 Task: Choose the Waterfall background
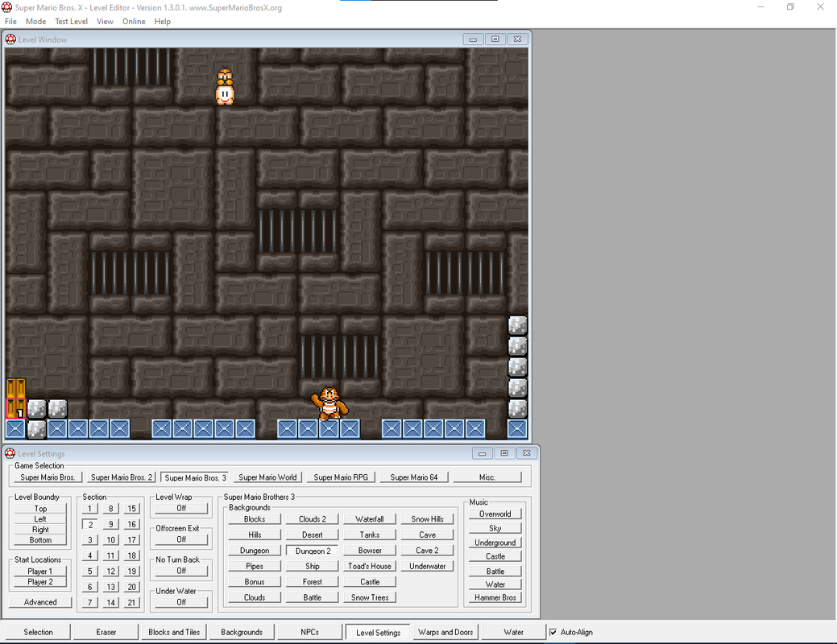(370, 519)
